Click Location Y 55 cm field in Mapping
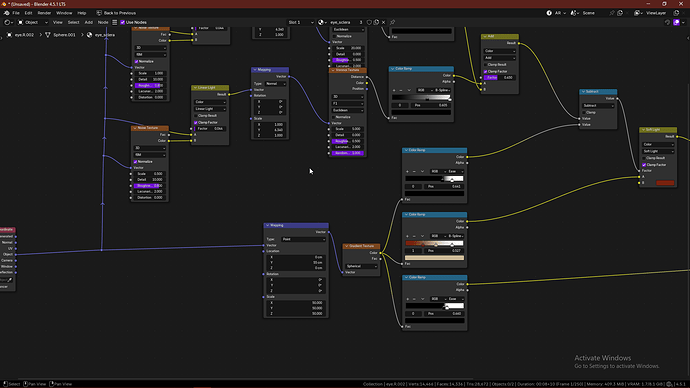This screenshot has width=690, height=388. pos(296,263)
